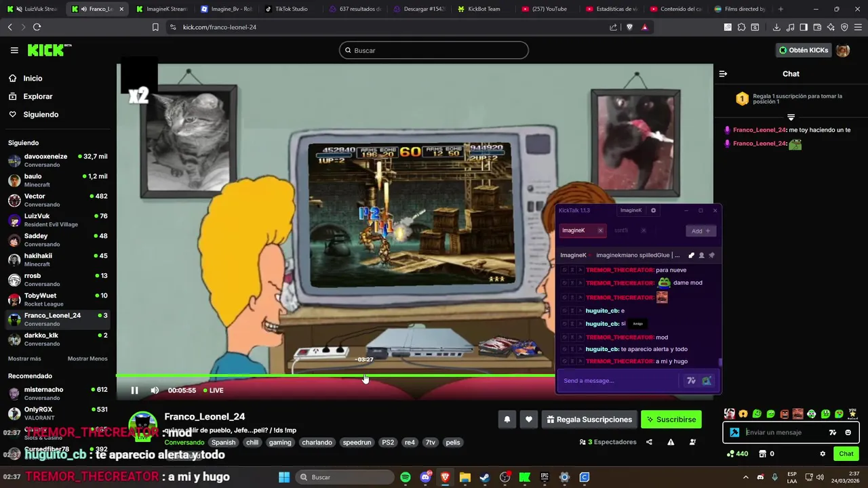Screen dimensions: 868x488
Task: Close the ImagineK tab in KickTalk
Action: 600,230
